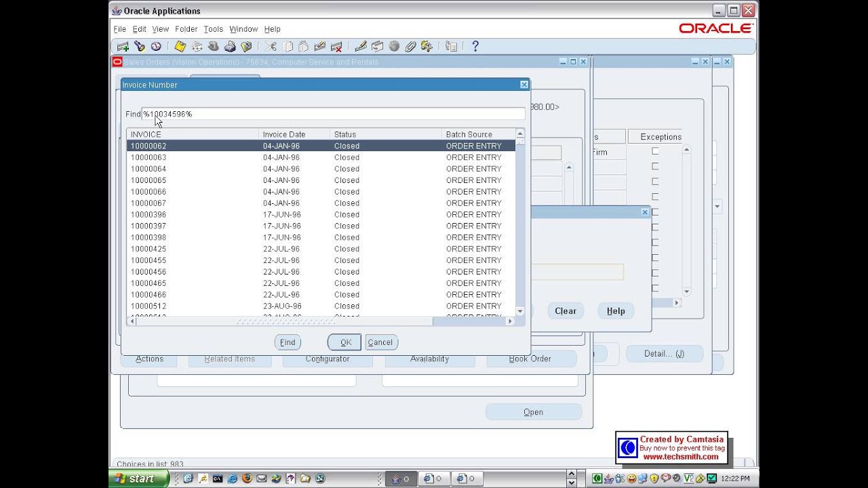Click the Switch Responsibilities hat icon
The width and height of the screenshot is (868, 488).
(x=214, y=46)
